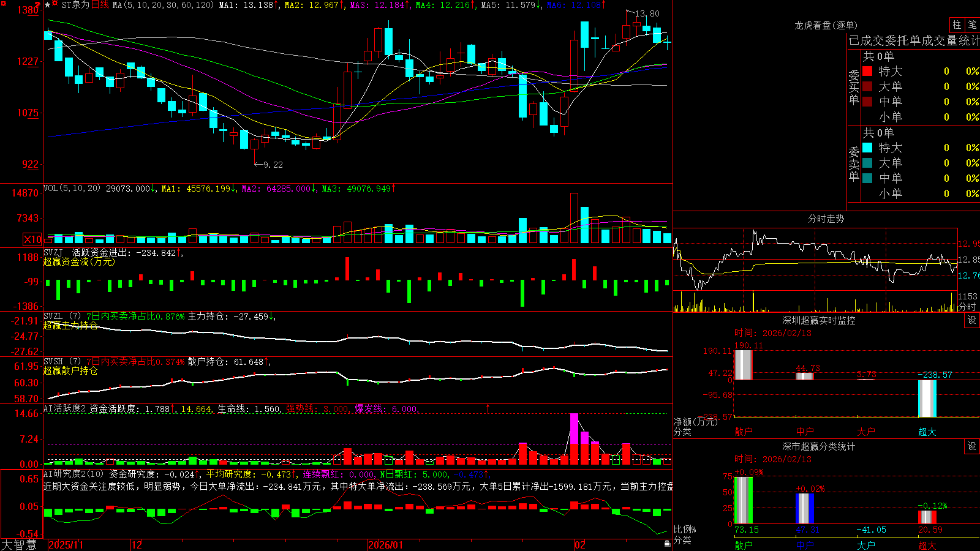Viewport: 980px width, 551px height.
Task: Select the 02 month marker on the date axis
Action: point(580,545)
